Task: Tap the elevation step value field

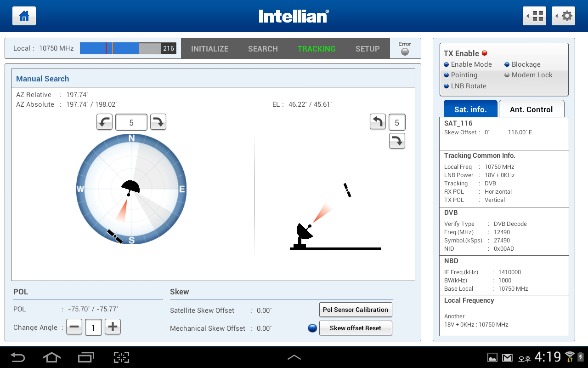Action: (x=397, y=122)
